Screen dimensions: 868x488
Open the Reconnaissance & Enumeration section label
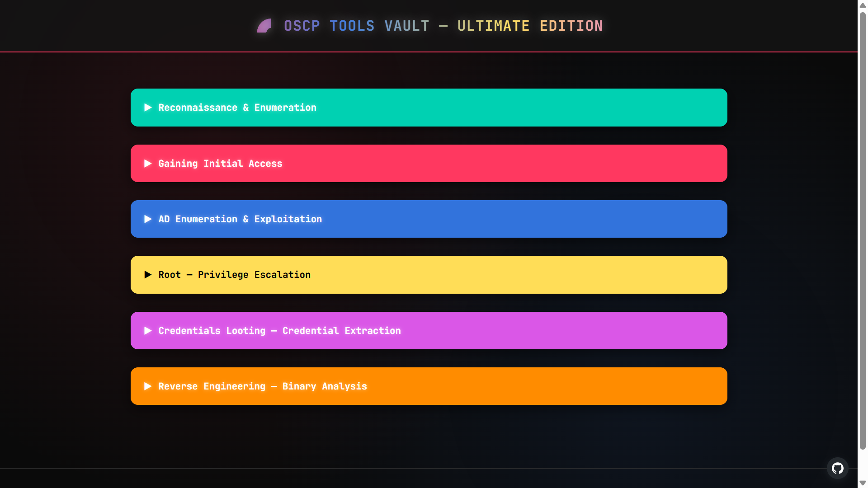[237, 108]
